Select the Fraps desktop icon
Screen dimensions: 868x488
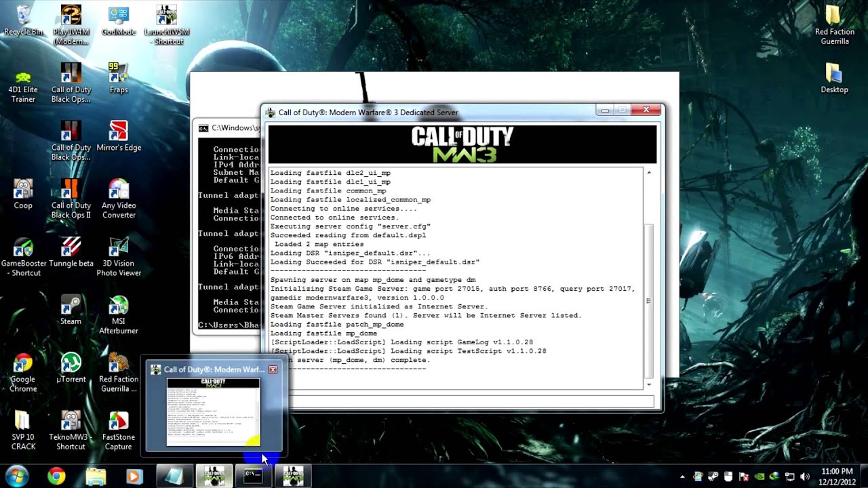pyautogui.click(x=119, y=79)
